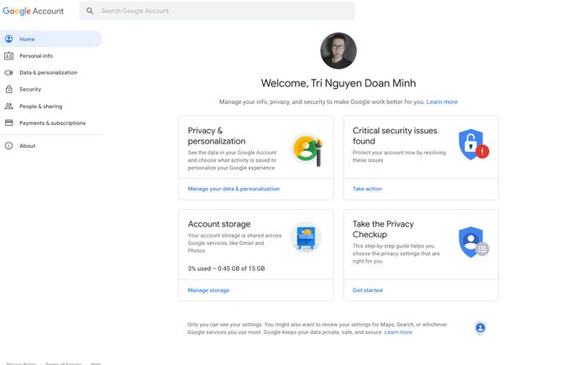This screenshot has width=588, height=365.
Task: Click the Take action link
Action: point(367,189)
